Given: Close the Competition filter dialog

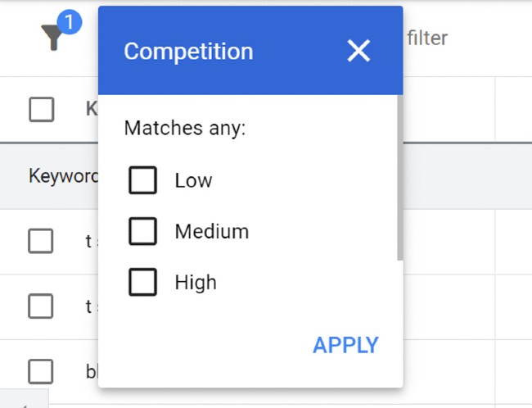Looking at the screenshot, I should 358,51.
